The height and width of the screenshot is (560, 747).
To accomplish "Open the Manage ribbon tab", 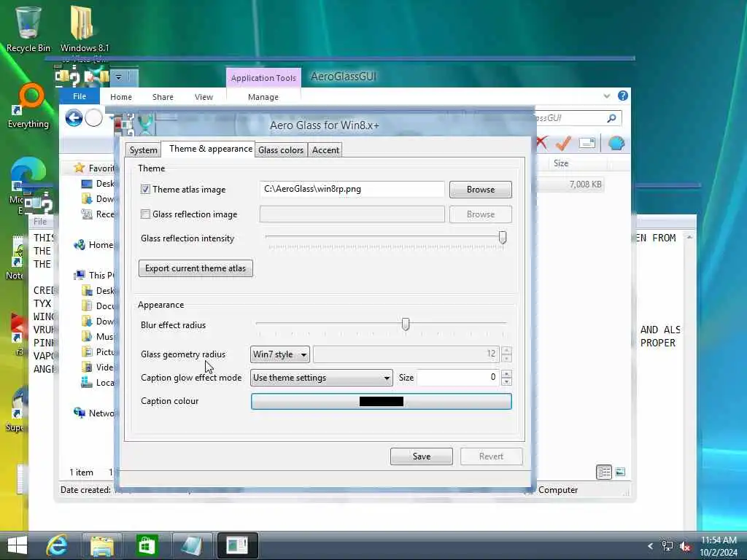I will pos(263,97).
